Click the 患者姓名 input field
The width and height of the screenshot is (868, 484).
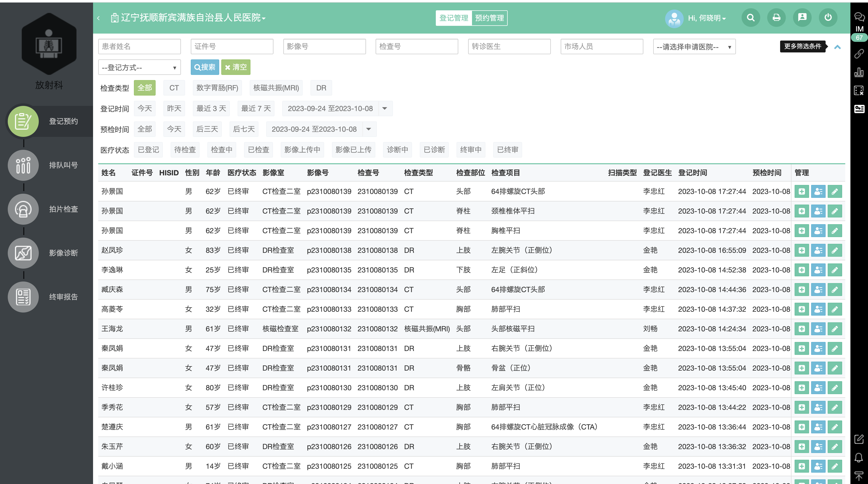[x=140, y=46]
